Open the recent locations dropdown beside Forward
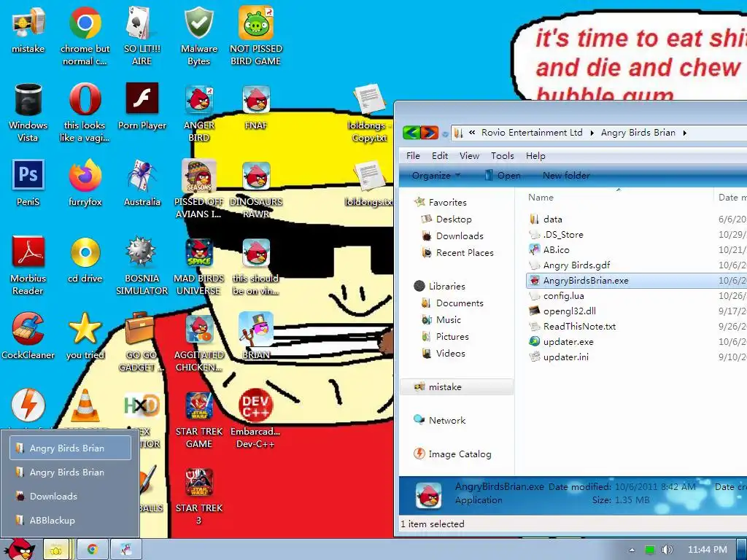Image resolution: width=747 pixels, height=560 pixels. point(445,134)
